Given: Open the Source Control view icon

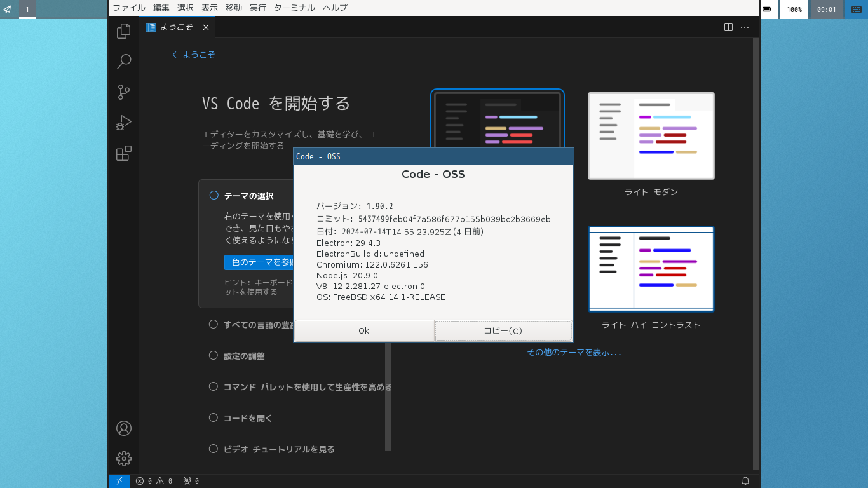Looking at the screenshot, I should tap(124, 91).
